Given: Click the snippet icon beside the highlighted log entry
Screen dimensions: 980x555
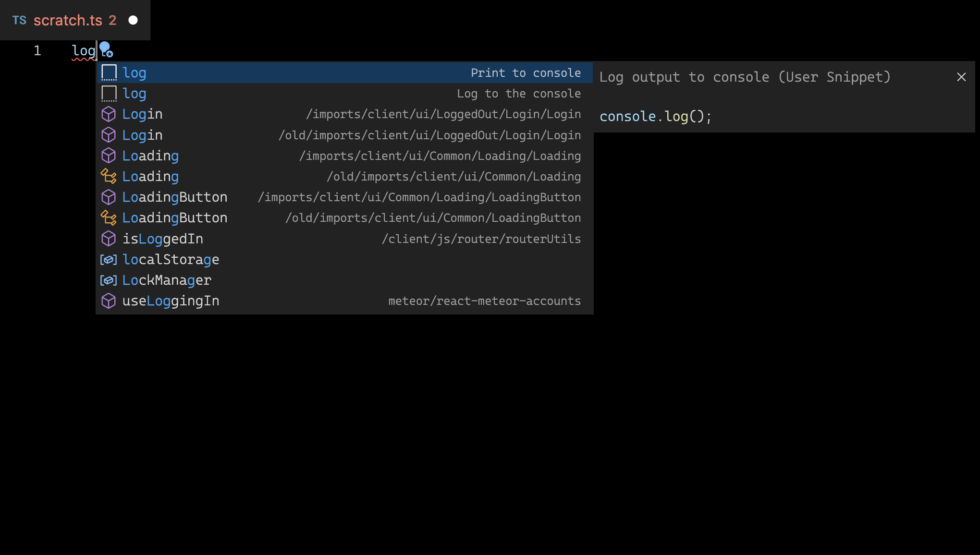Looking at the screenshot, I should tap(109, 72).
